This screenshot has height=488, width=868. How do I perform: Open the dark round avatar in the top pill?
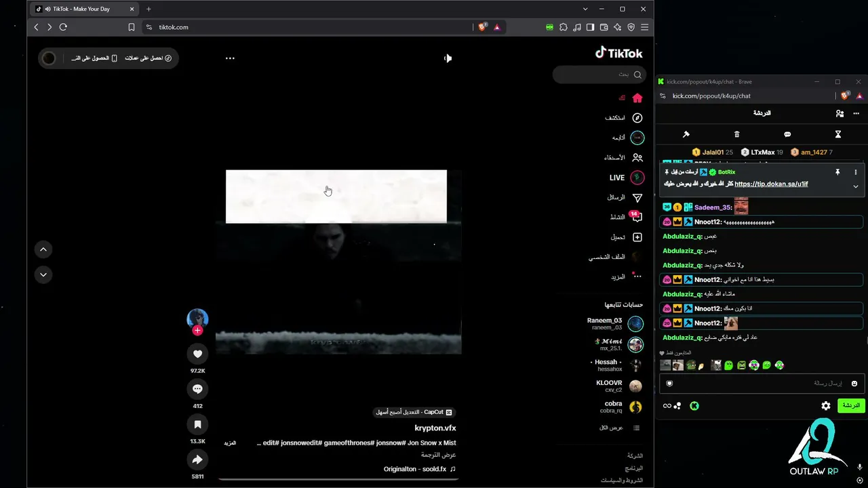click(x=49, y=58)
